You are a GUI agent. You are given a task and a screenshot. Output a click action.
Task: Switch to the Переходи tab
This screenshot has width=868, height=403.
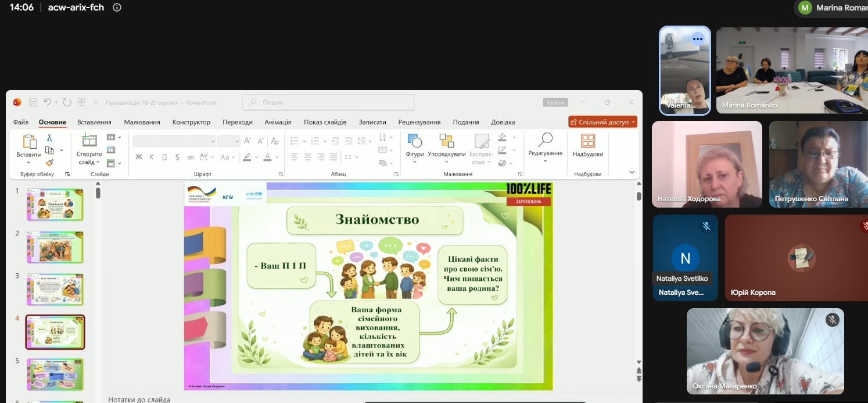point(237,122)
